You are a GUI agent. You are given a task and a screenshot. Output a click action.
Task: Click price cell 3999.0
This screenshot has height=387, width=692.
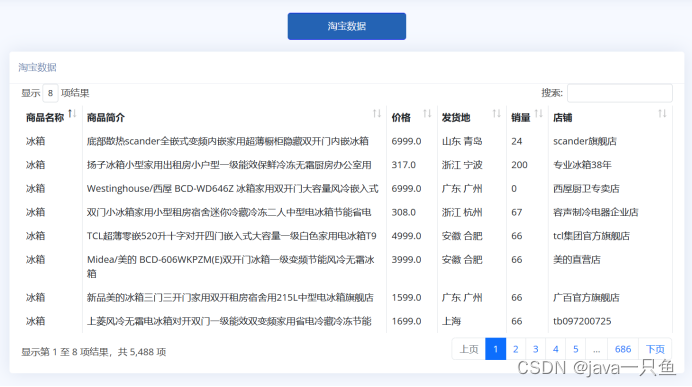406,260
